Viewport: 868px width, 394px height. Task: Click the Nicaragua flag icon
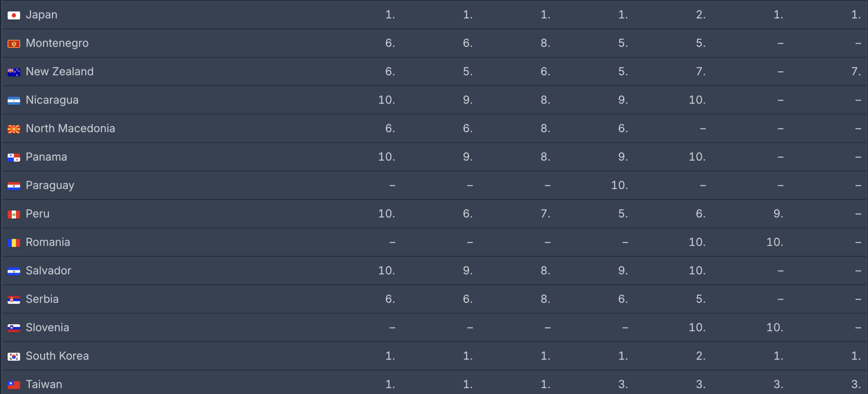point(14,101)
